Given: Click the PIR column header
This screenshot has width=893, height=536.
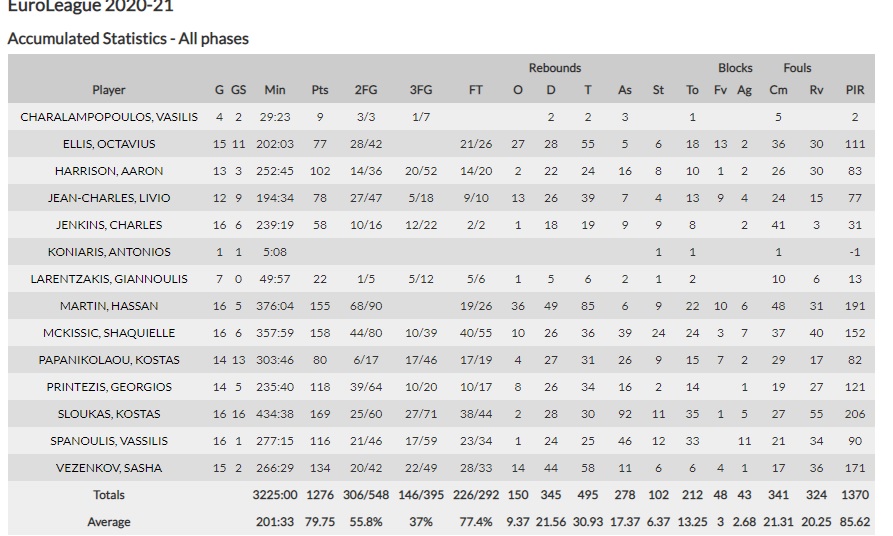Looking at the screenshot, I should (855, 90).
